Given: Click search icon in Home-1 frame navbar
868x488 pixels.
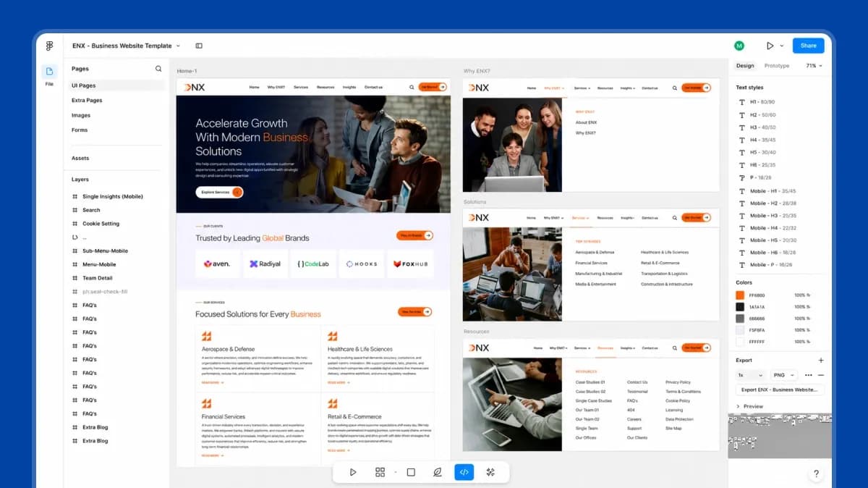Looking at the screenshot, I should [x=412, y=87].
